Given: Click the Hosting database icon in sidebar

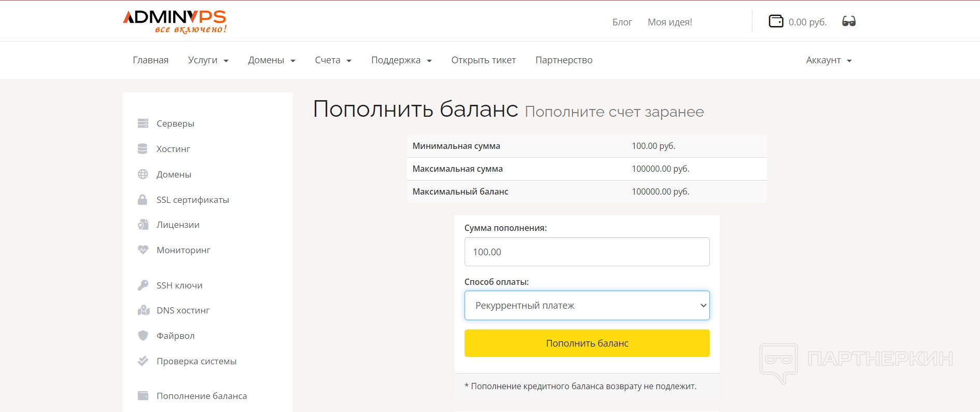Looking at the screenshot, I should click(143, 149).
